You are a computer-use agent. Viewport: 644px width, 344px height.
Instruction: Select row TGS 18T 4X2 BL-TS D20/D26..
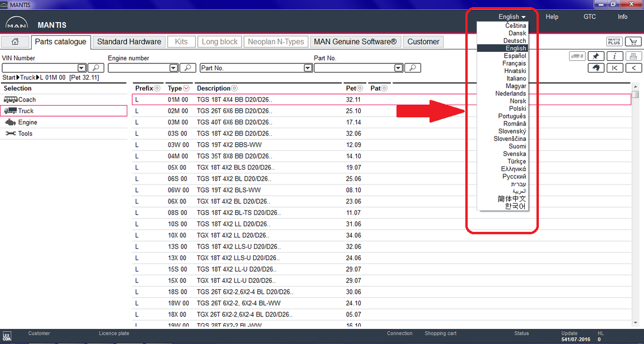(x=381, y=213)
